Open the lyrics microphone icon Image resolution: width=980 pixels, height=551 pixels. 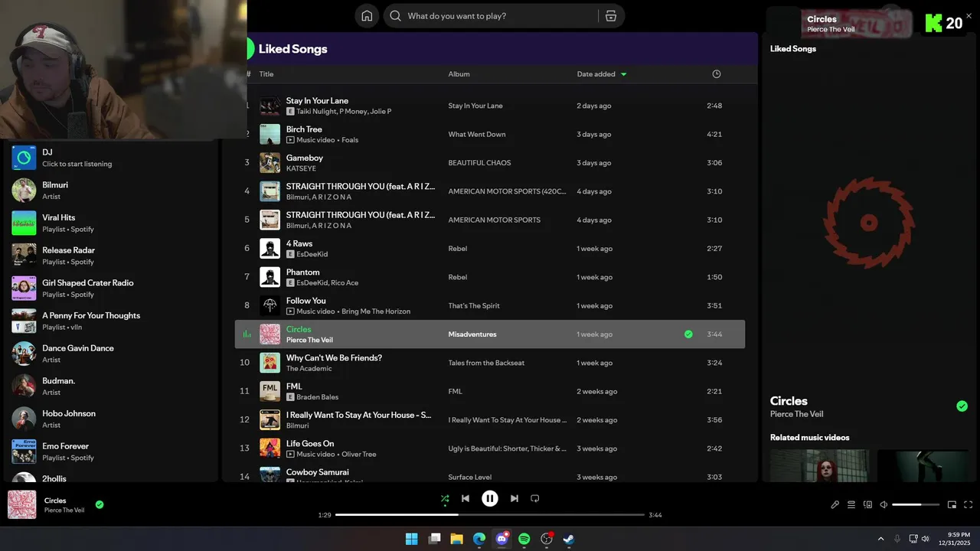tap(835, 504)
